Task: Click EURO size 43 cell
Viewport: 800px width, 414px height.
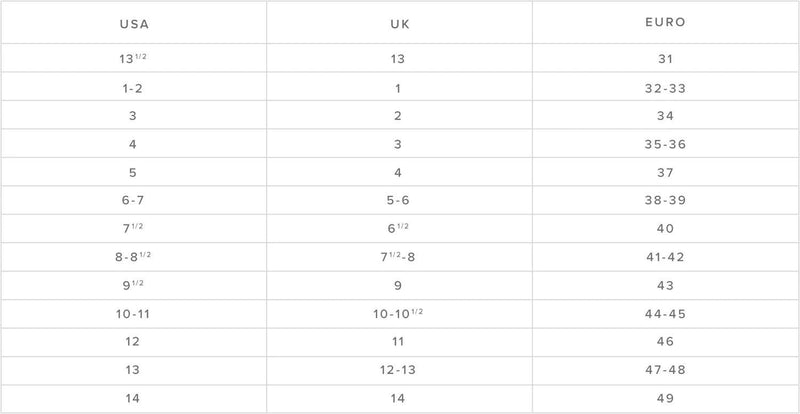Action: 665,285
